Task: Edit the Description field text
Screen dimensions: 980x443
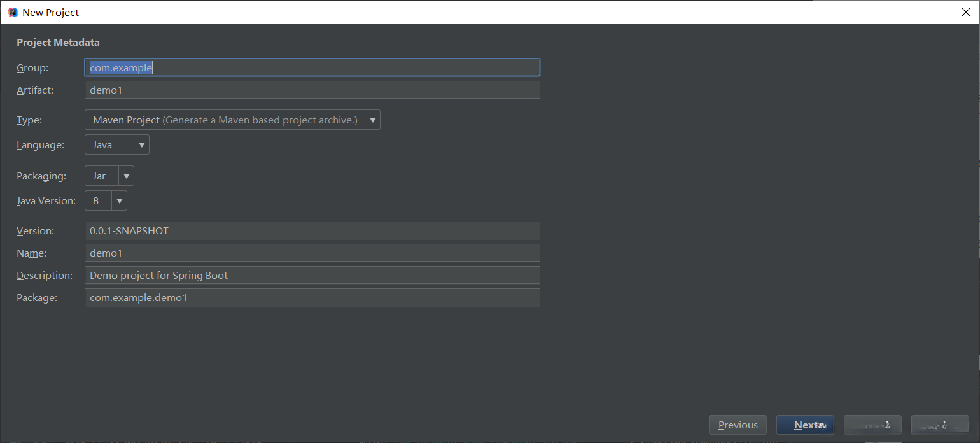Action: click(312, 275)
